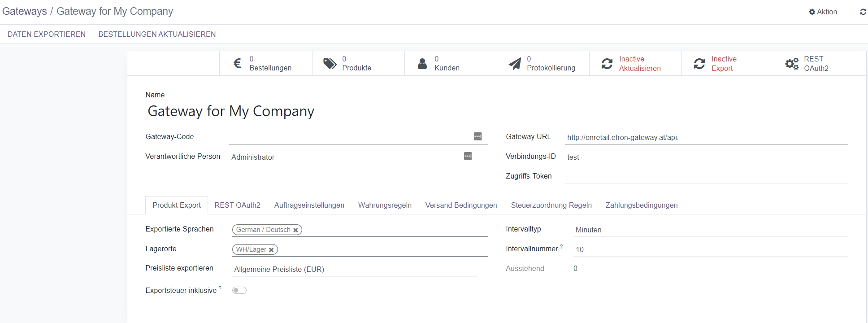Switch to the Währungsregeln tab

385,205
